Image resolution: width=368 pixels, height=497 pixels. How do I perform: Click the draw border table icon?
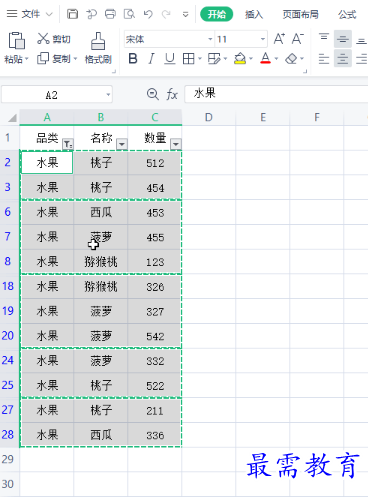214,59
